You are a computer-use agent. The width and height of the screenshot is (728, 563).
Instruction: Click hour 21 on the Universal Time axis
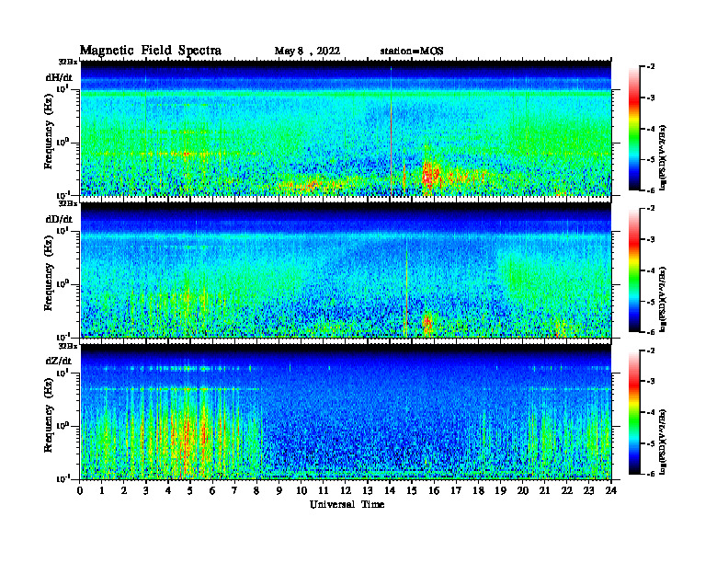pos(544,491)
